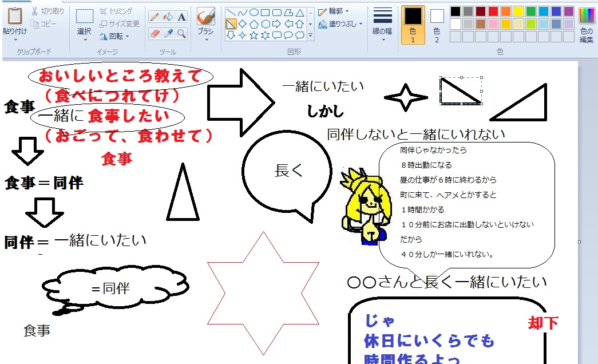The height and width of the screenshot is (364, 598).
Task: Pick the lime green color swatch
Action: coord(531,24)
